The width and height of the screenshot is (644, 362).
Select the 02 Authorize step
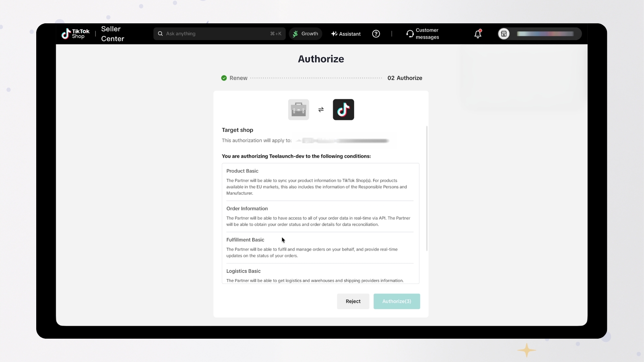(405, 78)
